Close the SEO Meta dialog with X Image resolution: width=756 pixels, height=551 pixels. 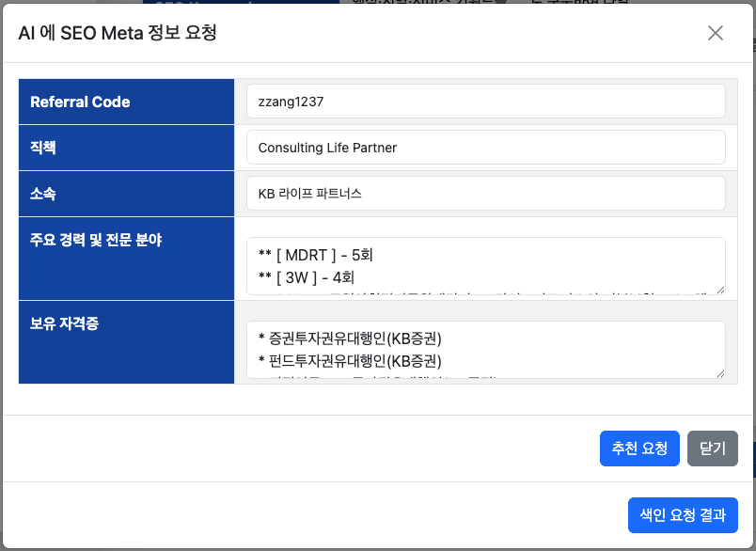click(x=716, y=34)
